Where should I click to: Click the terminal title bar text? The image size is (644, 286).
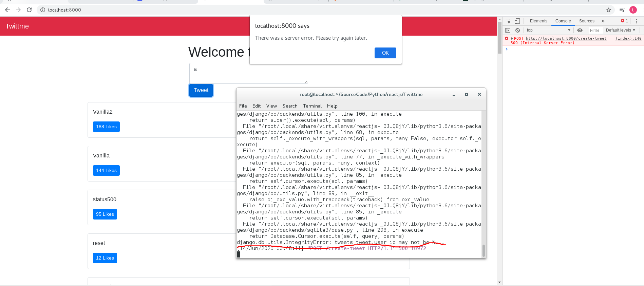(x=361, y=94)
